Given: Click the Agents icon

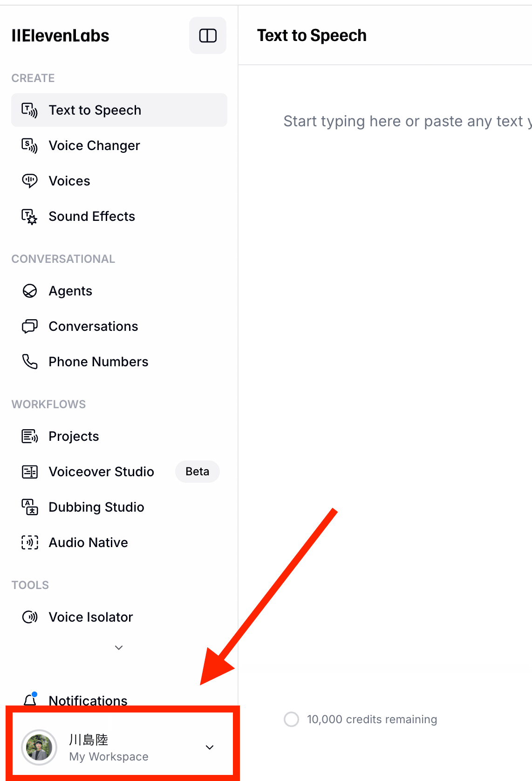Looking at the screenshot, I should click(30, 291).
